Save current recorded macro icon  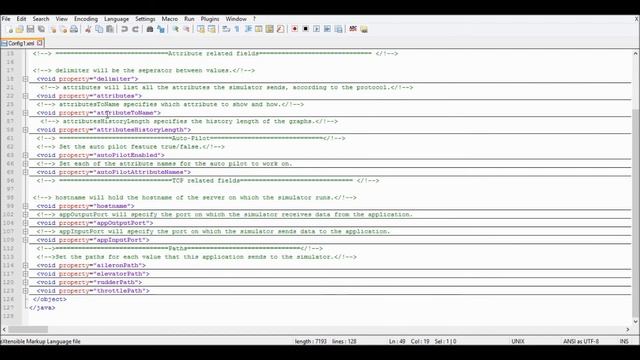[338, 29]
